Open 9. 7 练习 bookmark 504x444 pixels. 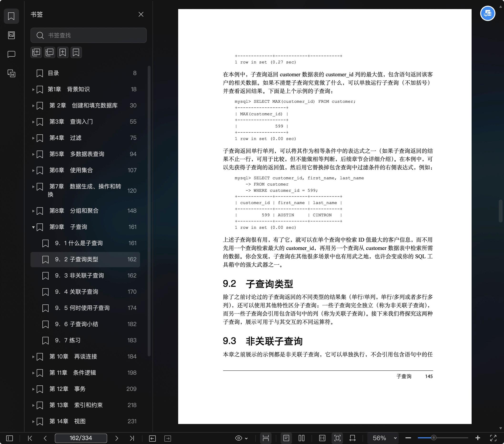[85, 340]
